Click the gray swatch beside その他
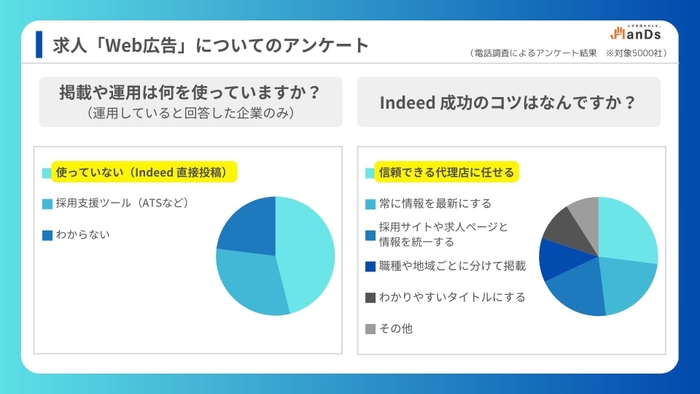The height and width of the screenshot is (394, 700). tap(370, 329)
